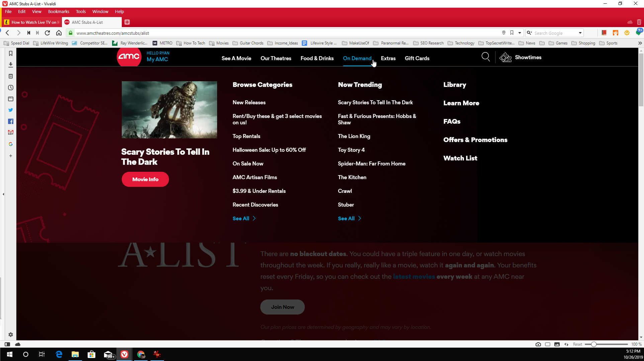Click the Twitter sidebar icon
The height and width of the screenshot is (361, 644).
point(11,110)
